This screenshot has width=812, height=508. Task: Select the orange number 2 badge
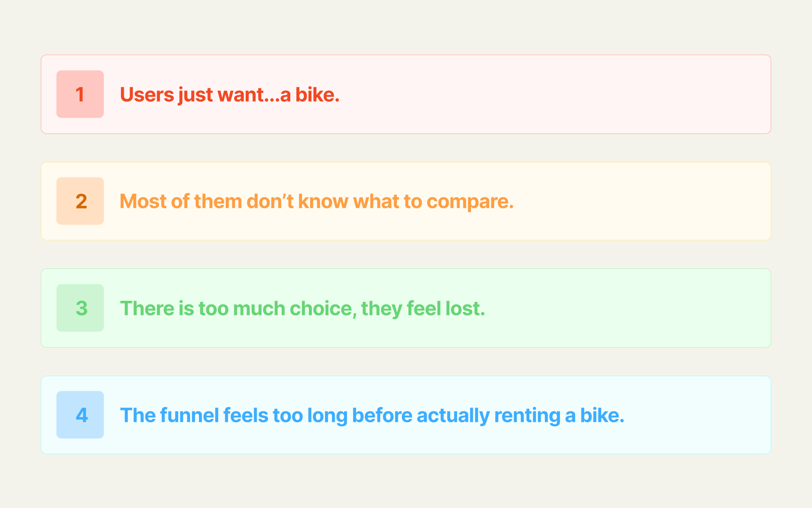80,201
